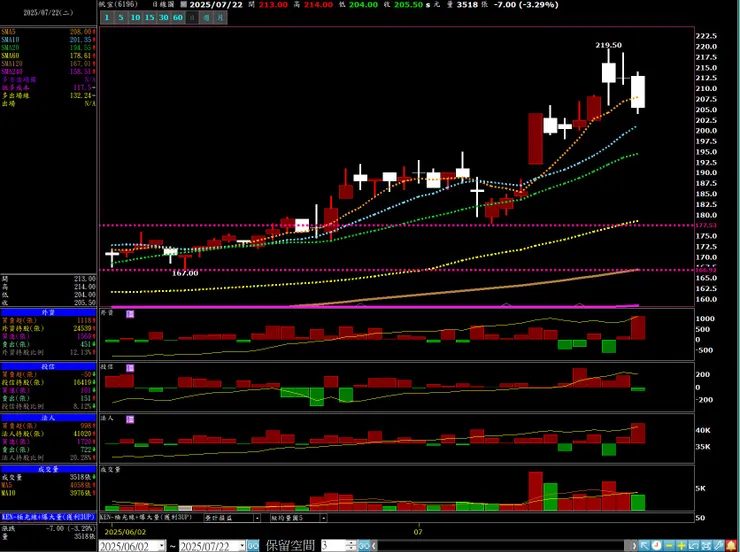Image resolution: width=740 pixels, height=552 pixels.
Task: Select the 5-minute timeframe button
Action: pyautogui.click(x=121, y=17)
